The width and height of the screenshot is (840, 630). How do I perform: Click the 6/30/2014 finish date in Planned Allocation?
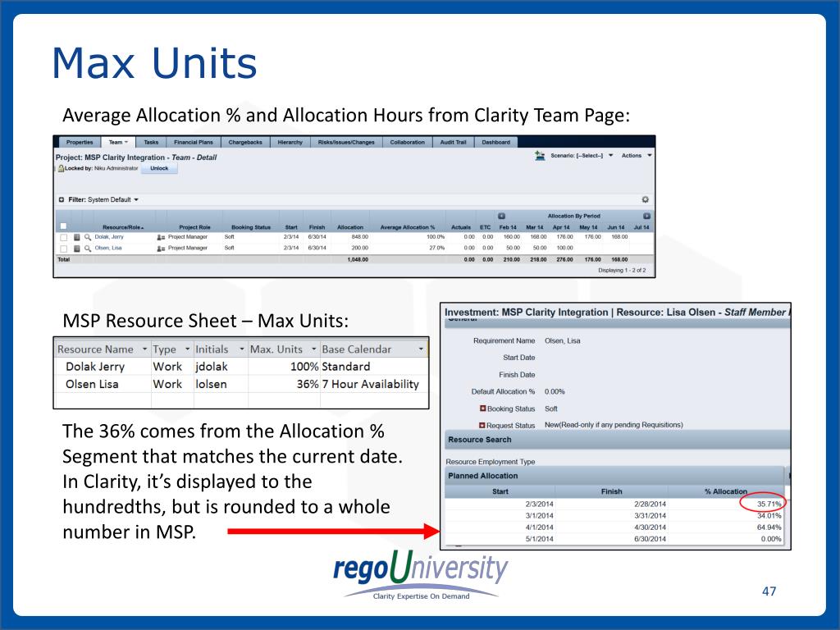(x=650, y=539)
